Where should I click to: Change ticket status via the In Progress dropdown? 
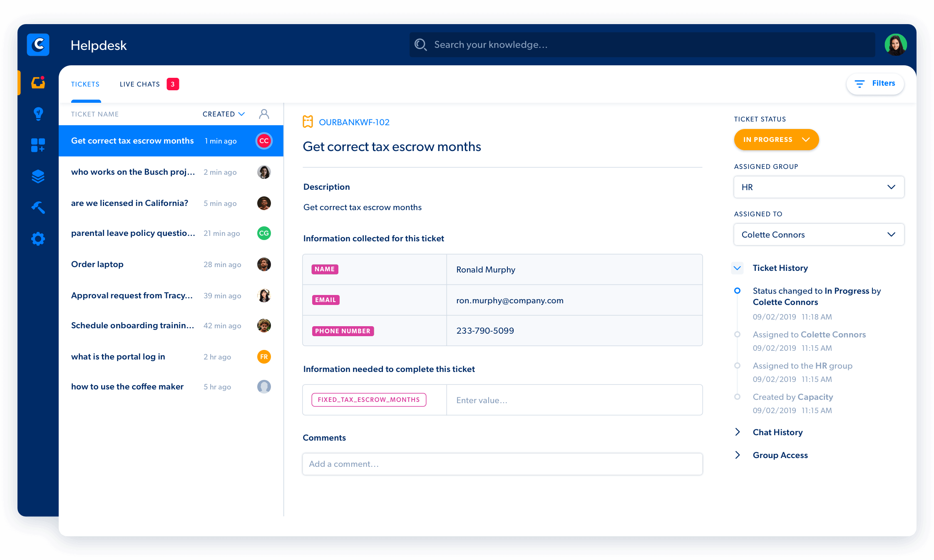776,139
